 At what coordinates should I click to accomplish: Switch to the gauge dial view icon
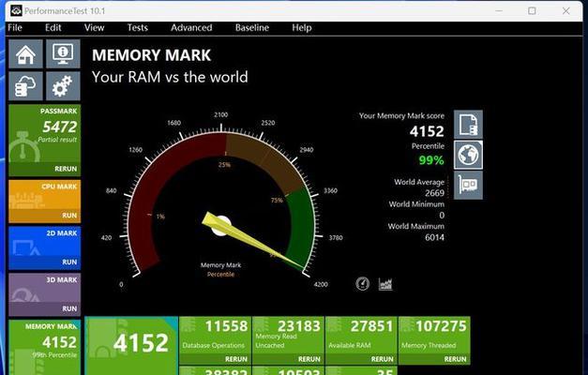[362, 284]
